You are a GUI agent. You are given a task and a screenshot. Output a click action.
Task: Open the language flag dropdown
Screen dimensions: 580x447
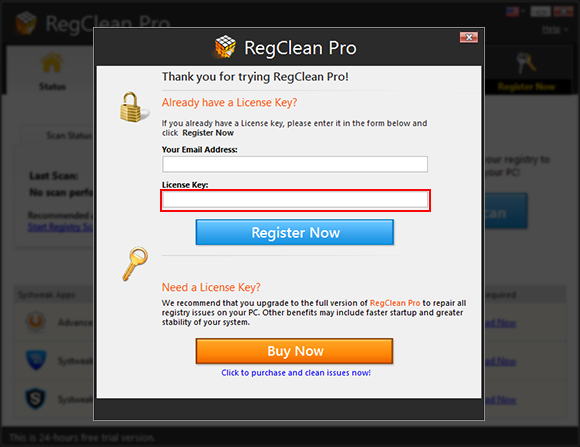tap(515, 11)
